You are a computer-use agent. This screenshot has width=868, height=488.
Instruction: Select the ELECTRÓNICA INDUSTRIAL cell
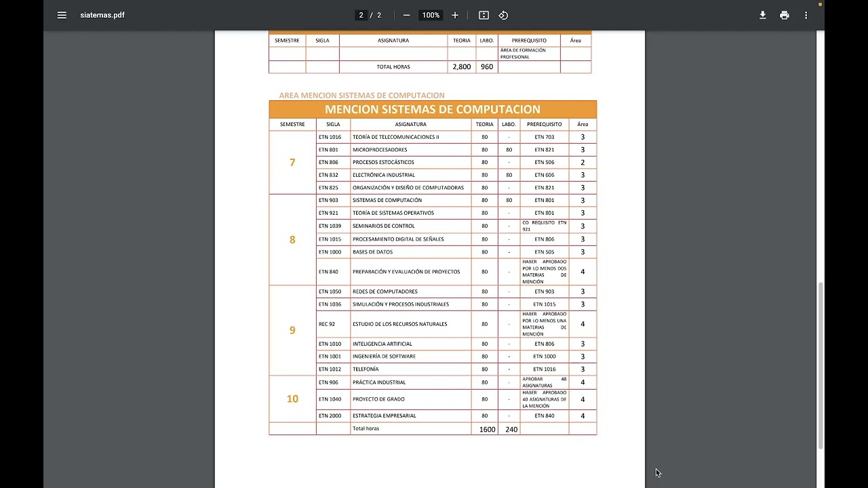point(410,175)
